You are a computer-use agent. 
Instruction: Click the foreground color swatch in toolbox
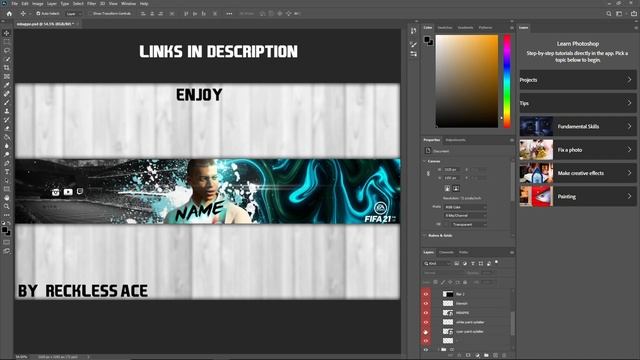pyautogui.click(x=5, y=230)
